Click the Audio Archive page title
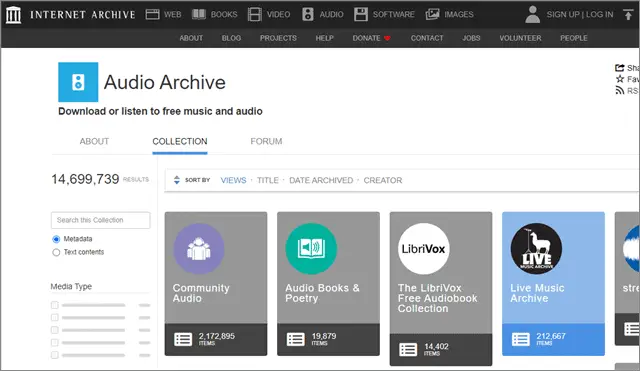This screenshot has height=371, width=640. point(165,82)
